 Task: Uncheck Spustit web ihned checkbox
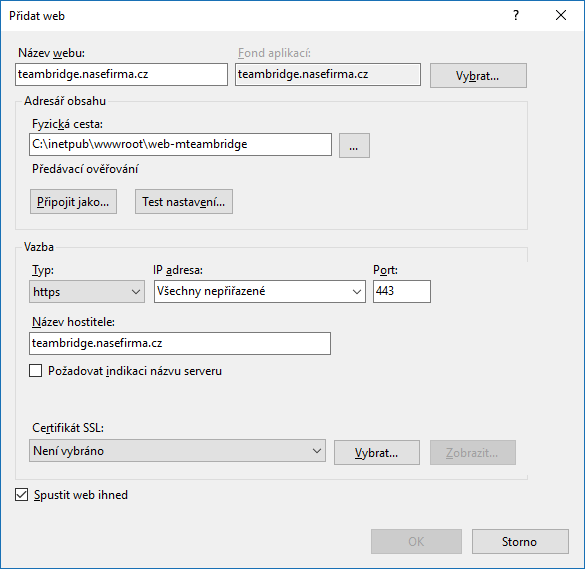[22, 495]
